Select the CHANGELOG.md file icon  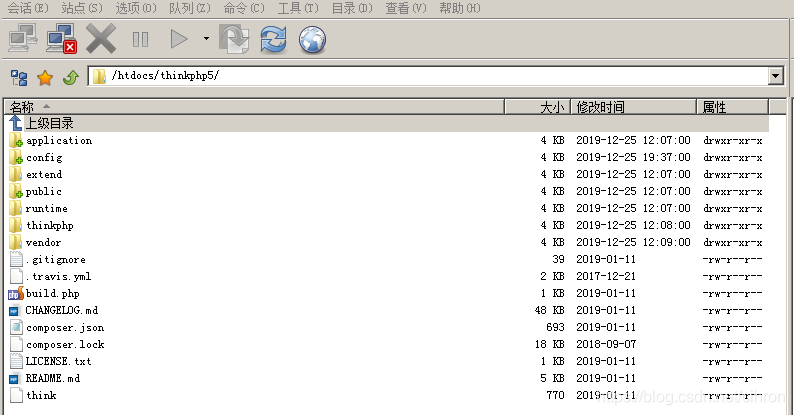tap(14, 311)
